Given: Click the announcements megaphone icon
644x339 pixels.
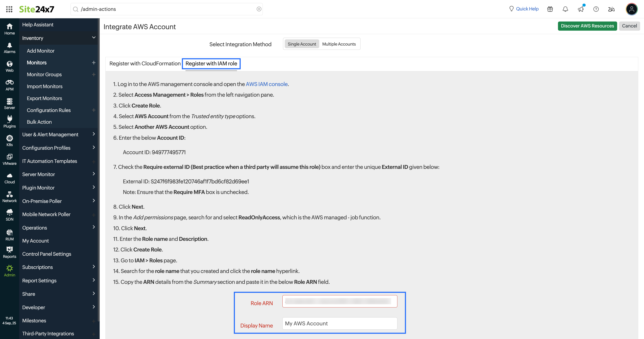Looking at the screenshot, I should pos(581,9).
